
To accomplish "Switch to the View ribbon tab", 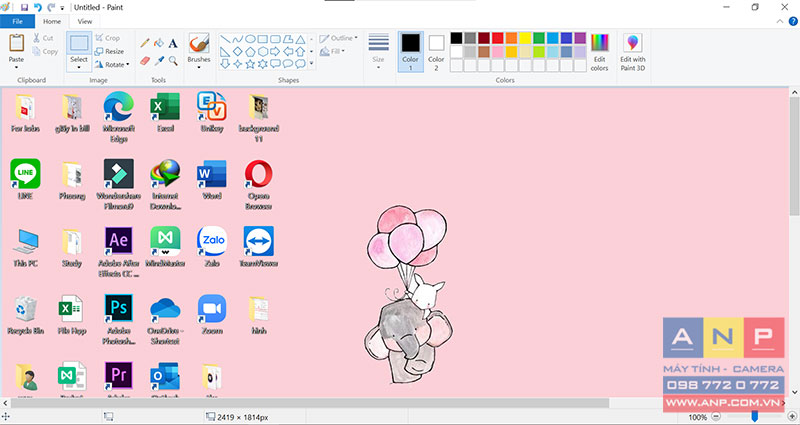I will pyautogui.click(x=85, y=21).
